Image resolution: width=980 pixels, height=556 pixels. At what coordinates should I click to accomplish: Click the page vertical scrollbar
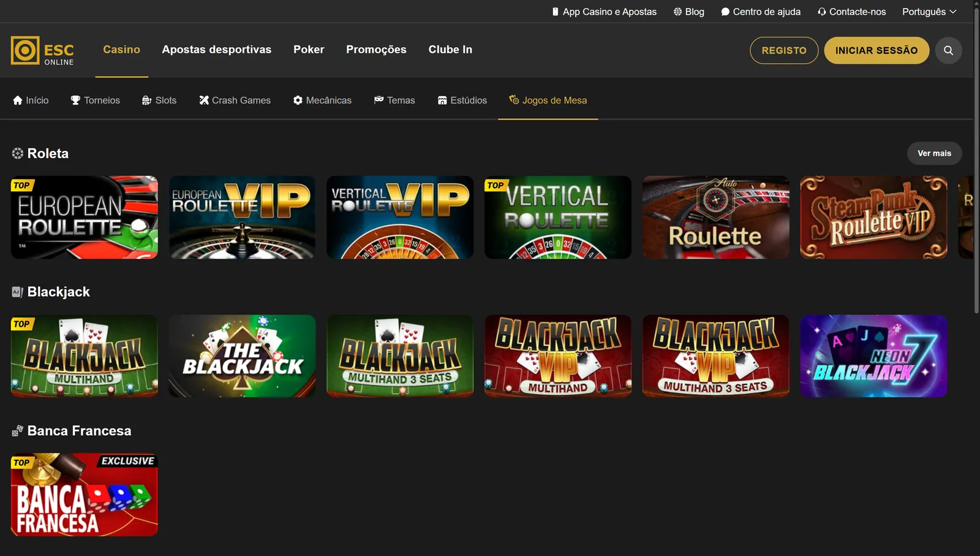[976, 159]
